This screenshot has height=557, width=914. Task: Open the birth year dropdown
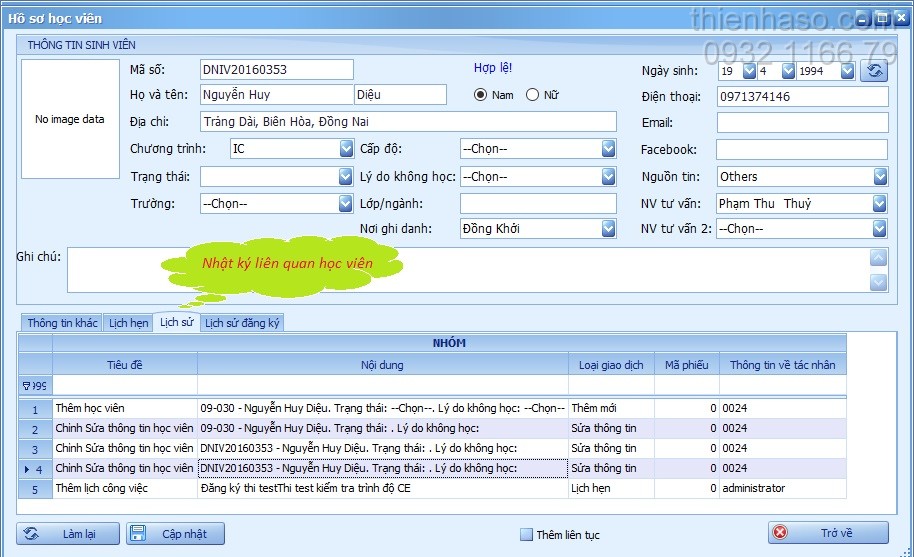point(847,71)
